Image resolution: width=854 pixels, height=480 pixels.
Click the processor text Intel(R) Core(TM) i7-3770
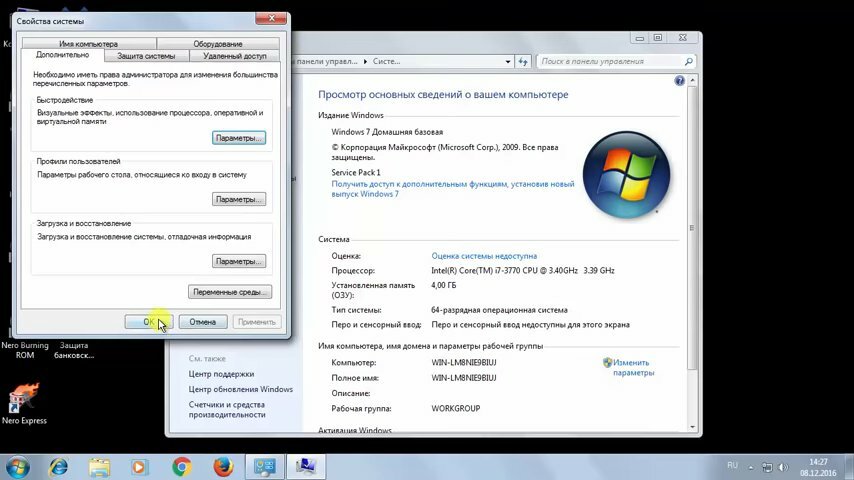[522, 270]
